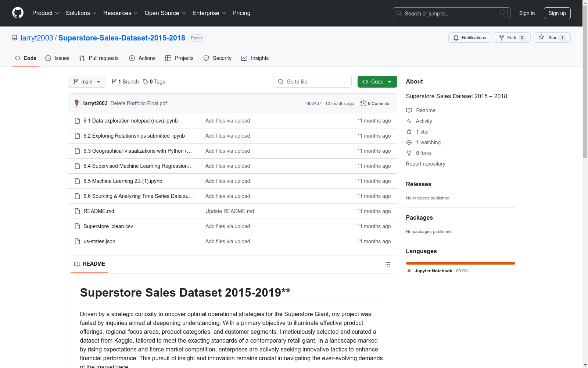Select the Code tab
Viewport: 588px width, 368px height.
coord(25,58)
